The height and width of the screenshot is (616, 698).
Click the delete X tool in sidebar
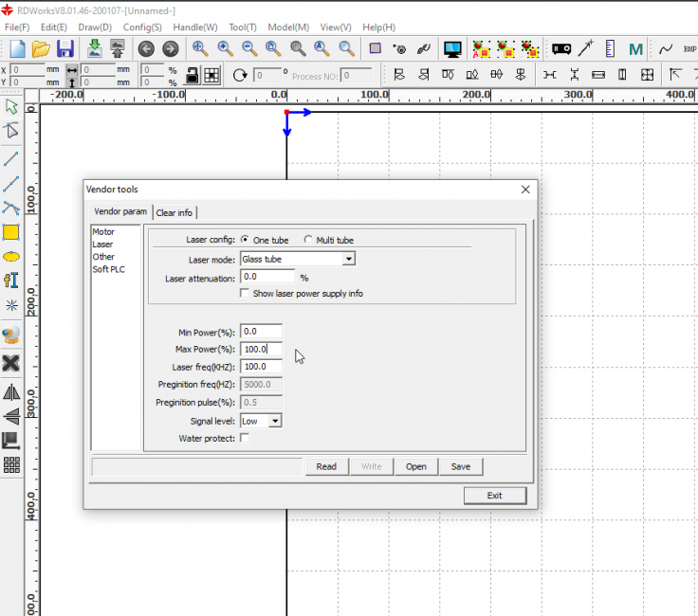click(11, 363)
